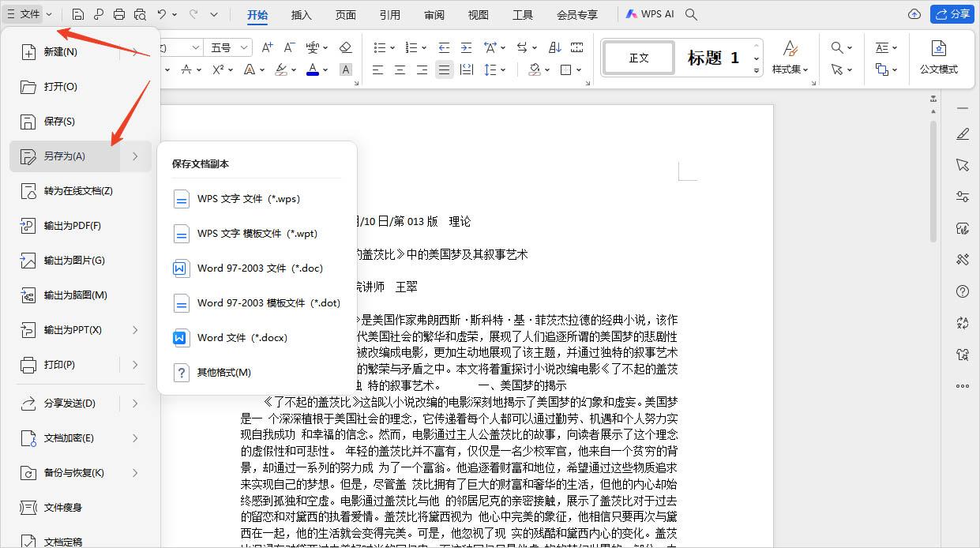980x548 pixels.
Task: Click the 分享 button in title bar
Action: [952, 13]
